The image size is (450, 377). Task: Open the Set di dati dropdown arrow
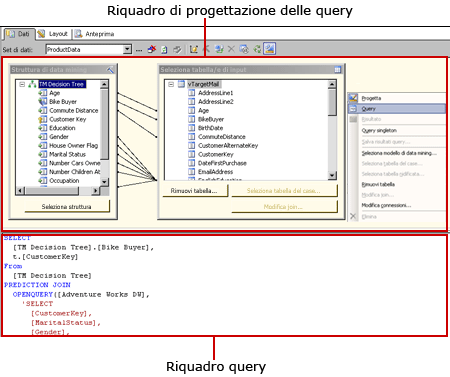(127, 49)
